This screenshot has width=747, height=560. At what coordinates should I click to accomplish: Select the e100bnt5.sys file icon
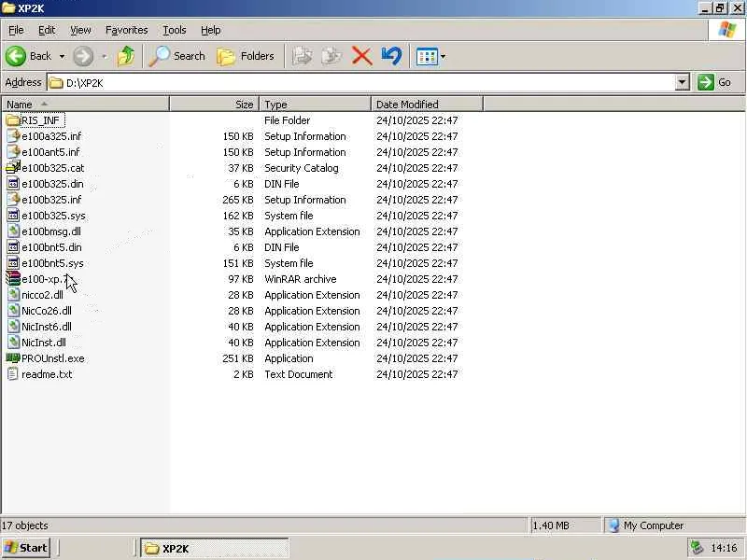tap(13, 263)
